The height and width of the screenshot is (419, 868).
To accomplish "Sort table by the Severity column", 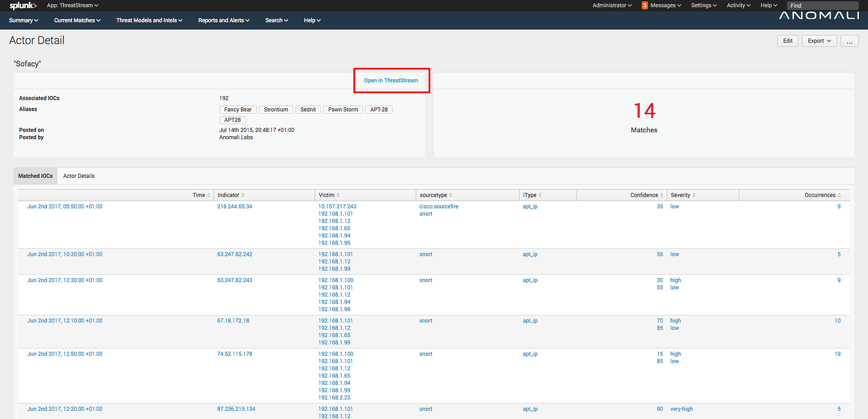I will [683, 195].
